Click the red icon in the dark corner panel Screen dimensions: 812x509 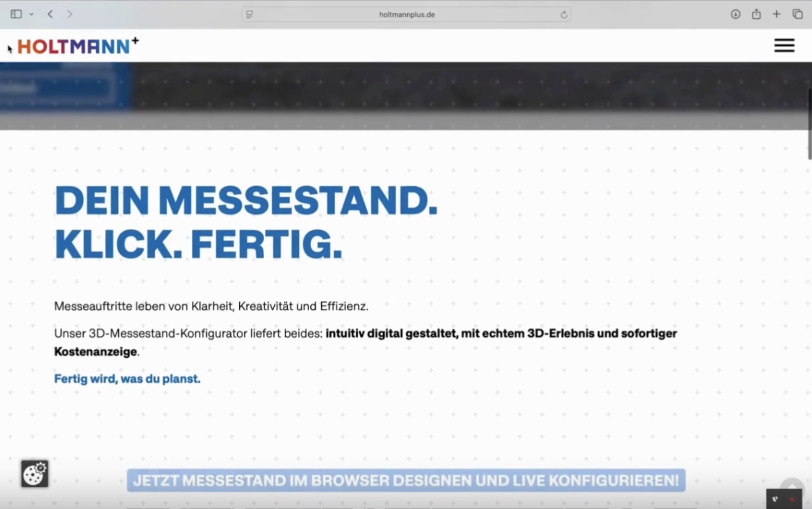(792, 499)
